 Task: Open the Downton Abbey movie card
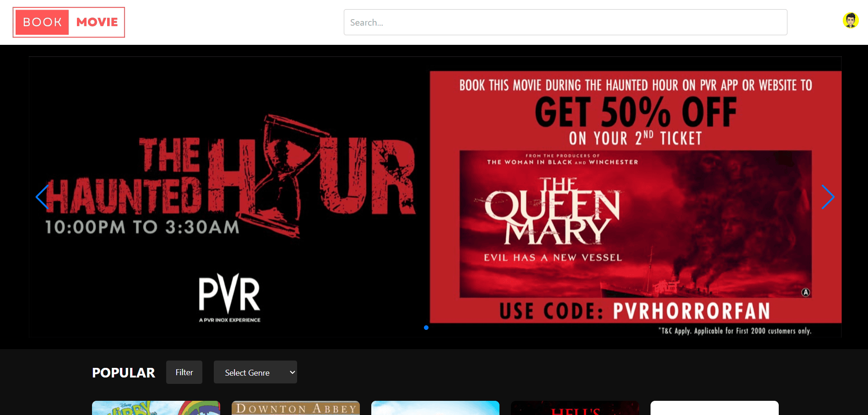pos(296,408)
